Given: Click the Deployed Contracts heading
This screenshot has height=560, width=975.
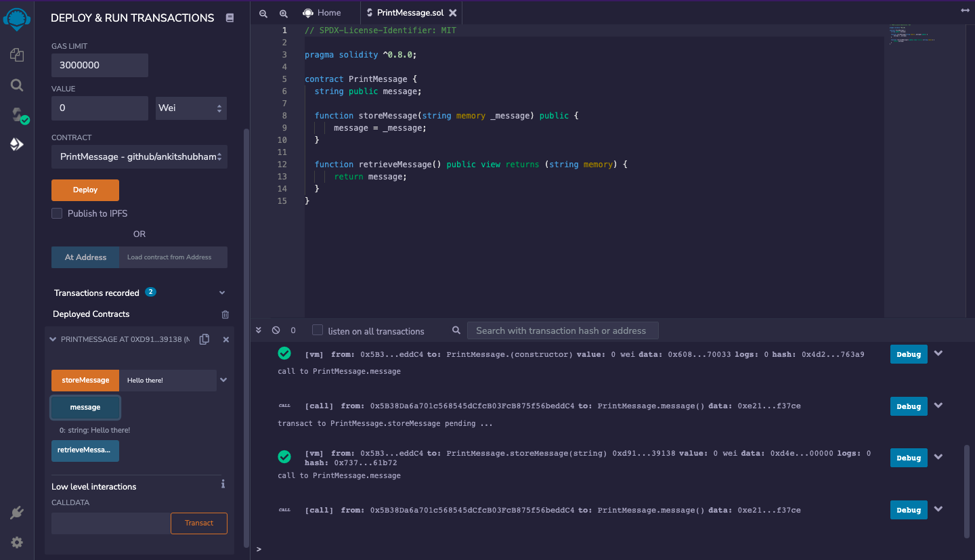Looking at the screenshot, I should (91, 314).
